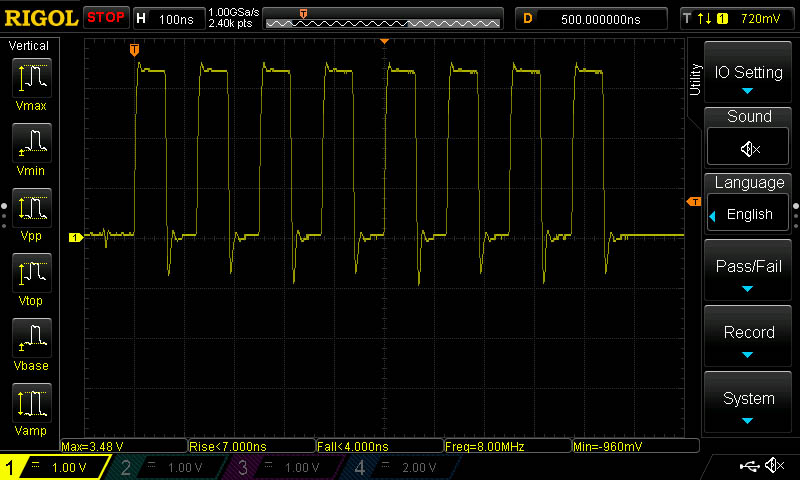Click the D 500.000000ns delay field
800x480 pixels.
(x=591, y=19)
